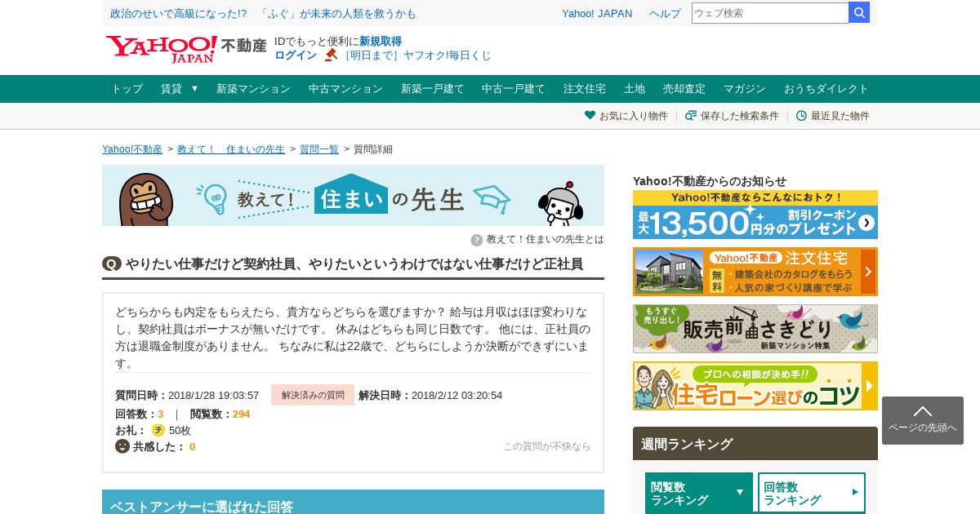Click この質問が不快なら link

(546, 446)
